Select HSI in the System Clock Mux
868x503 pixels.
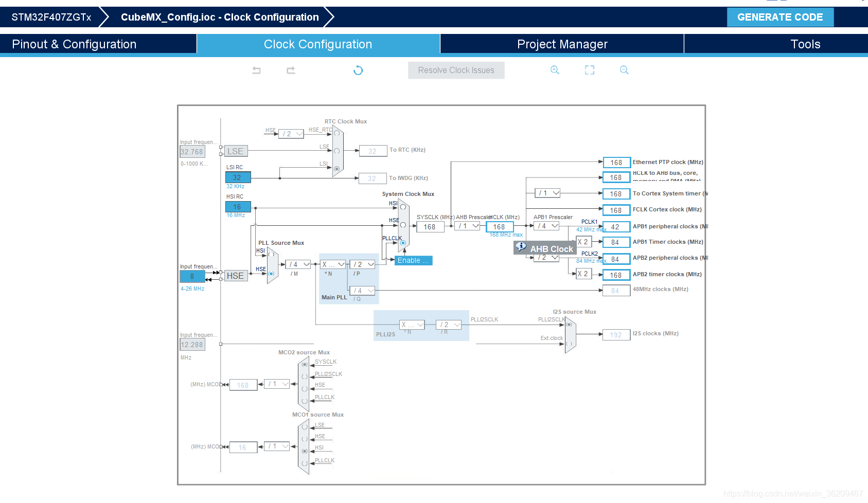[403, 207]
